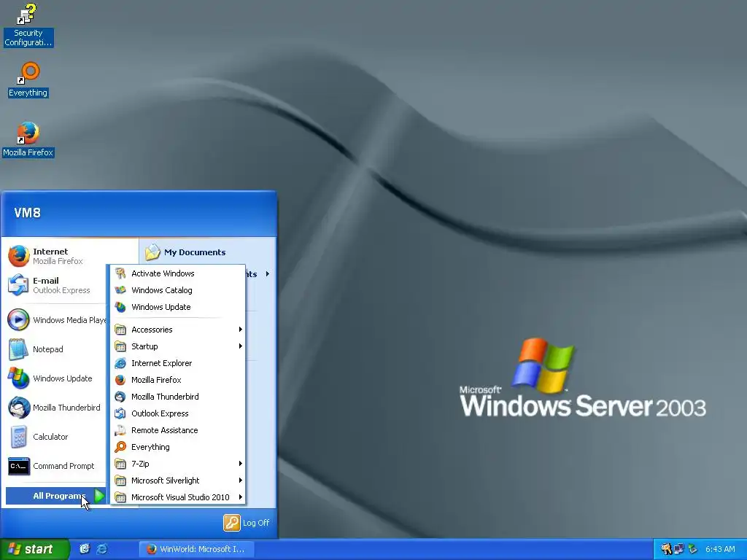The width and height of the screenshot is (747, 560).
Task: Open Windows Catalog in All Programs
Action: (x=178, y=290)
